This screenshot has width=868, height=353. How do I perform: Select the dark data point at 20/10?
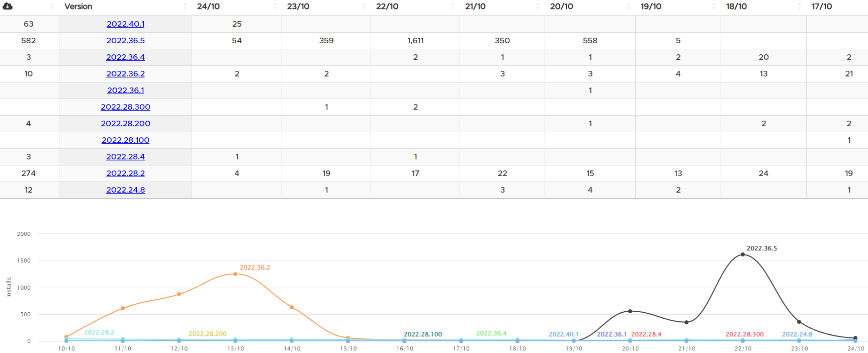(x=630, y=311)
